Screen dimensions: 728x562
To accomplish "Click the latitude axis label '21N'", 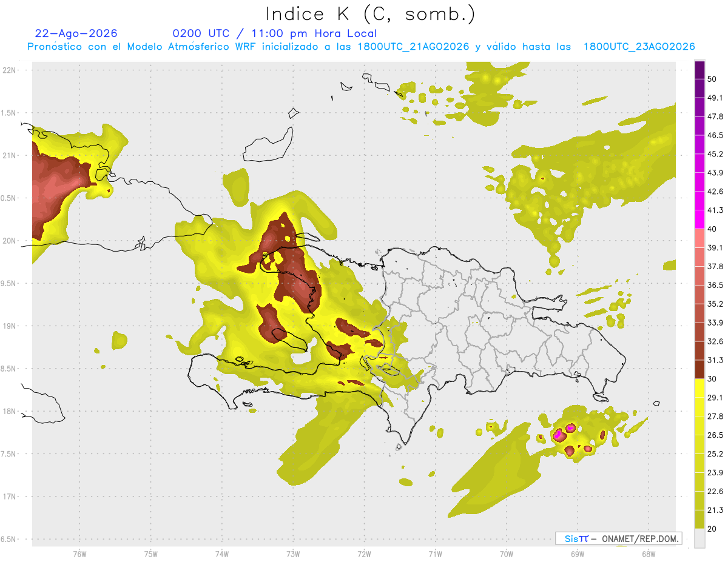I will 10,156.
